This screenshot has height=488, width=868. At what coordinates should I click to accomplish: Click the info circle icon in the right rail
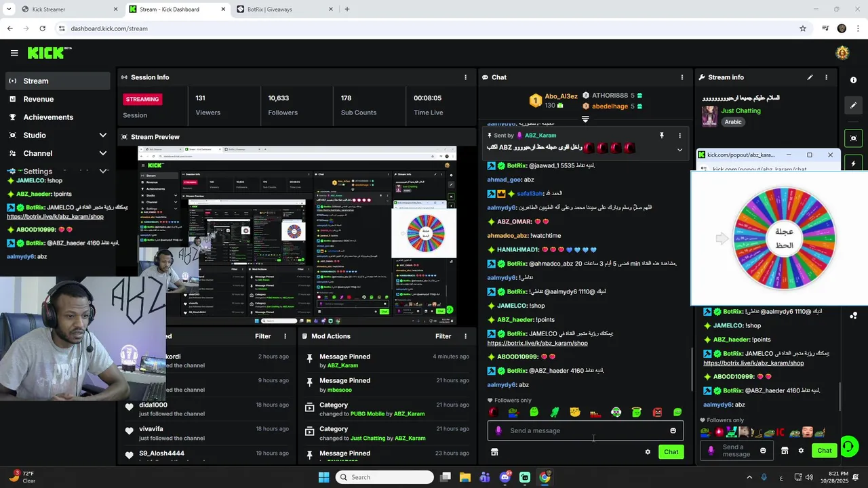pos(853,80)
